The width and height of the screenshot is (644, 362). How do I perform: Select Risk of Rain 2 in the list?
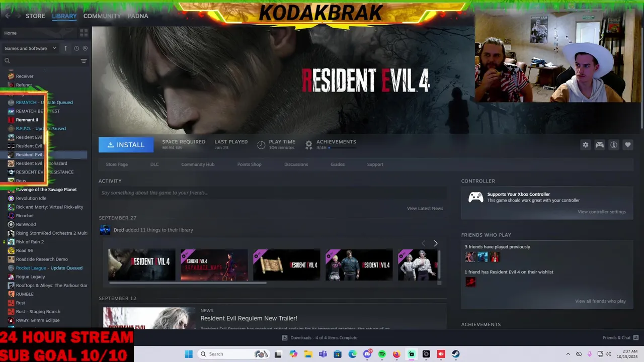click(x=30, y=242)
